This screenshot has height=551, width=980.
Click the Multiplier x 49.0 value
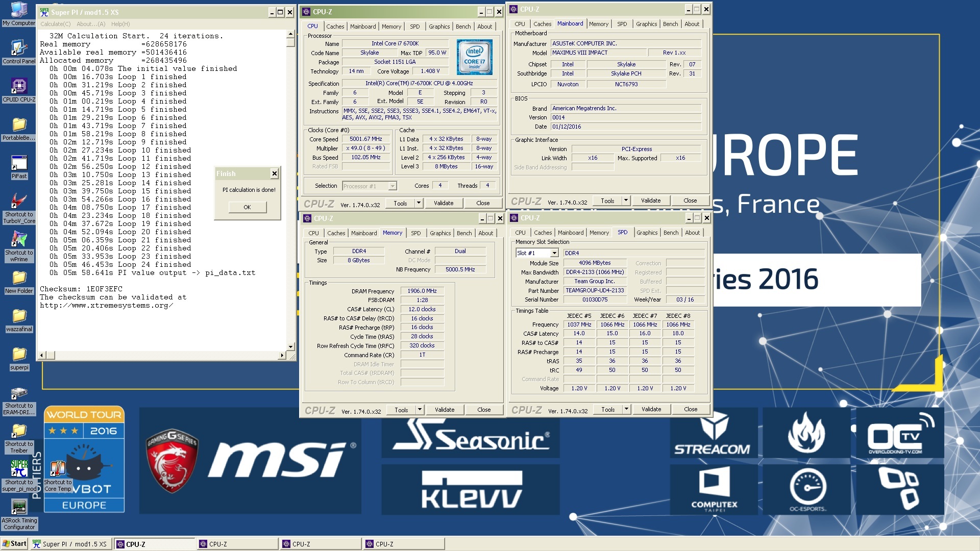[x=365, y=148]
